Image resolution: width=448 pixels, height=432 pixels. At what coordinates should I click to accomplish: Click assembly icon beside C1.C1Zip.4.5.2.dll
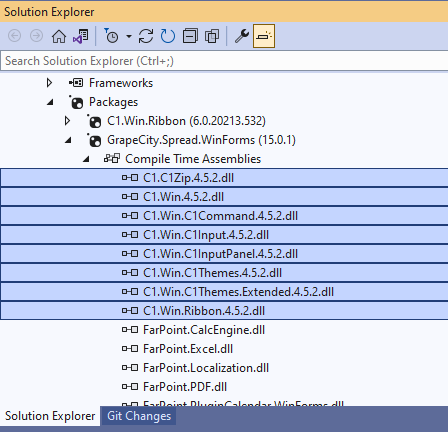coord(130,178)
